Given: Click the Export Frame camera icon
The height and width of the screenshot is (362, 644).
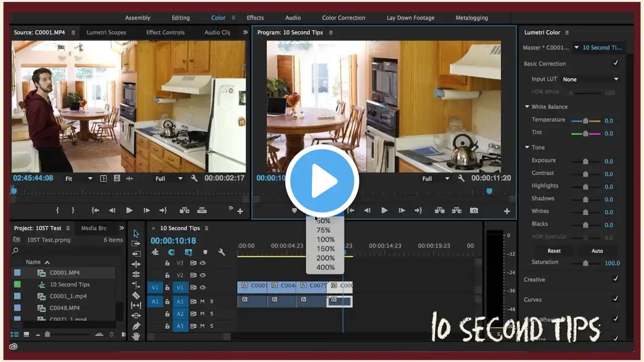Looking at the screenshot, I should click(x=474, y=211).
